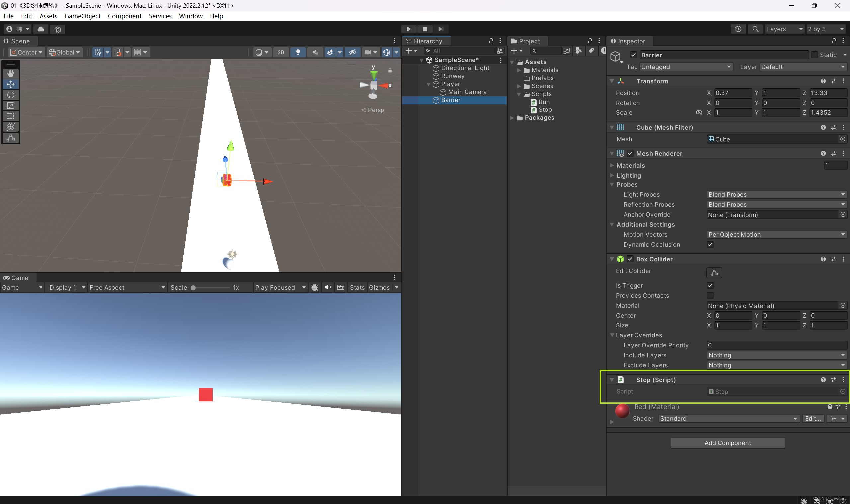Viewport: 850px width, 504px height.
Task: Enable the Provides Contacts checkbox
Action: 710,296
